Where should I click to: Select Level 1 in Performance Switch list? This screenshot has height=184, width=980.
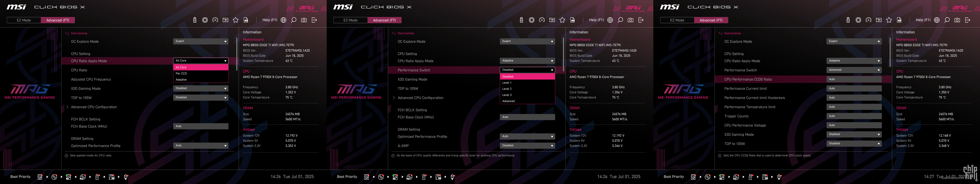point(527,83)
